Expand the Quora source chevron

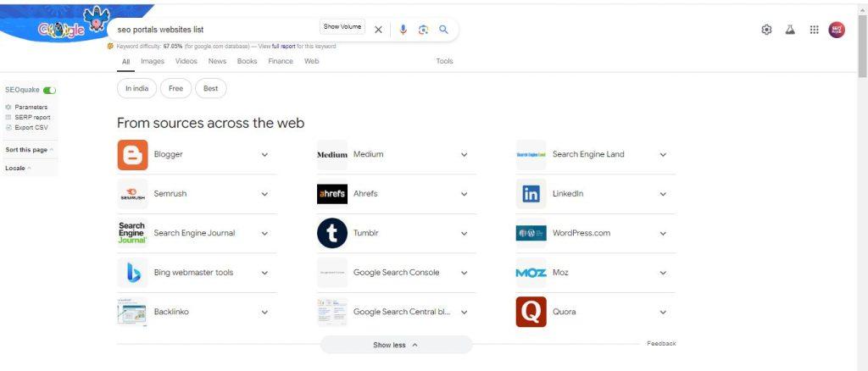(663, 312)
